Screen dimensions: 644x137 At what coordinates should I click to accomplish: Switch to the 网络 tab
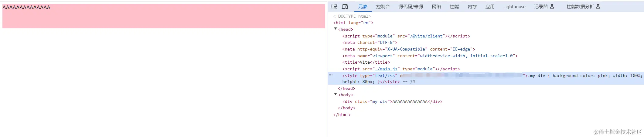(x=436, y=7)
